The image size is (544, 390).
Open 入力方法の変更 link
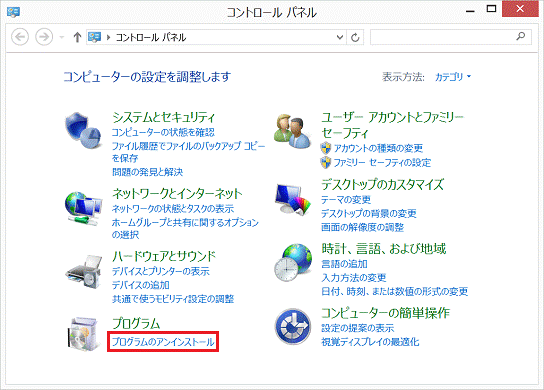pos(354,278)
